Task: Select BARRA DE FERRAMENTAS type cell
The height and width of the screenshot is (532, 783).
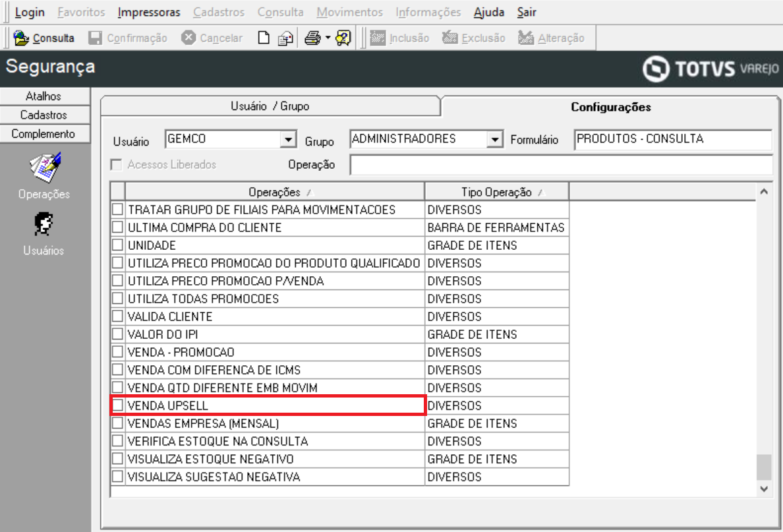Action: pyautogui.click(x=496, y=227)
